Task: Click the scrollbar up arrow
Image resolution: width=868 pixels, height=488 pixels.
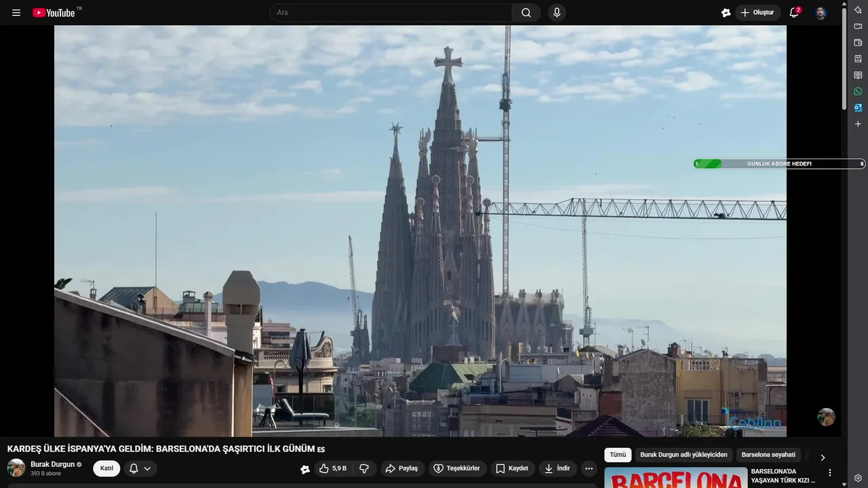Action: pos(844,3)
